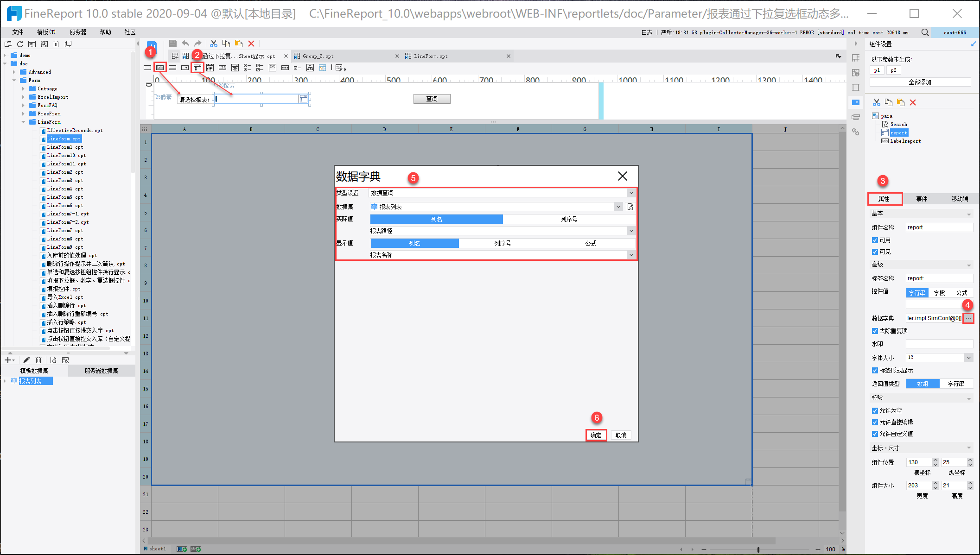The height and width of the screenshot is (555, 980).
Task: Toggle the 允许直接编辑 checkbox
Action: click(875, 422)
